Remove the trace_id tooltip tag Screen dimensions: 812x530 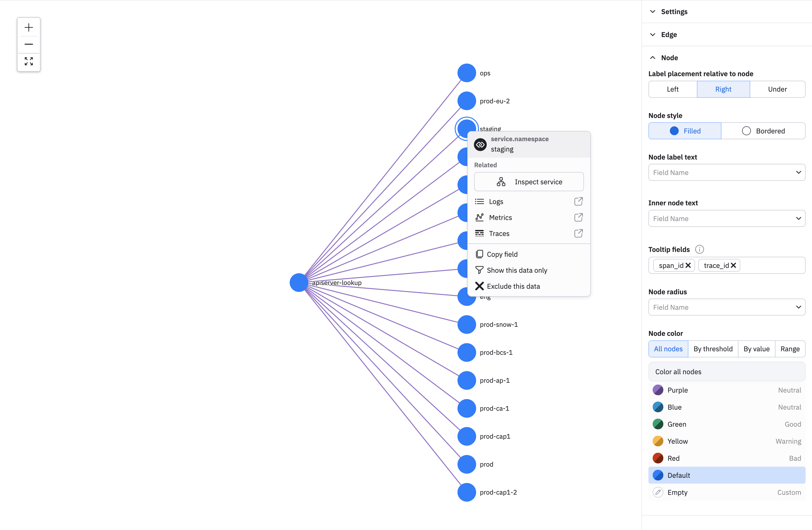733,265
